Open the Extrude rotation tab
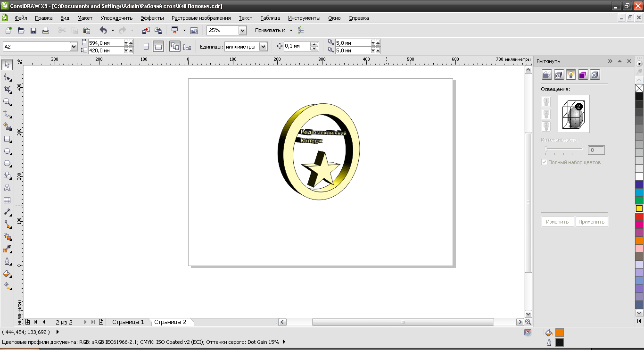This screenshot has height=350, width=644. coord(559,75)
